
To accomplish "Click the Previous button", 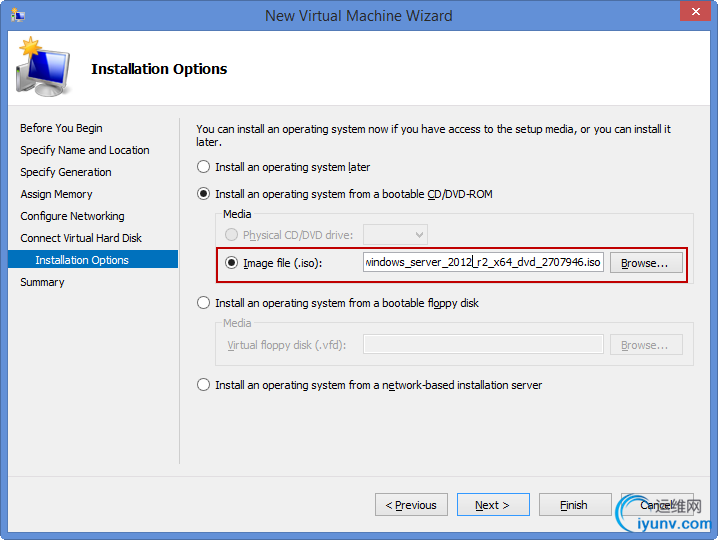I will click(411, 505).
